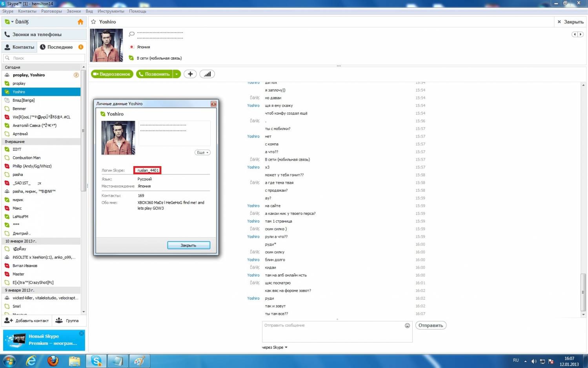Expand the call button dropdown arrow
The image size is (588, 368).
(x=177, y=74)
